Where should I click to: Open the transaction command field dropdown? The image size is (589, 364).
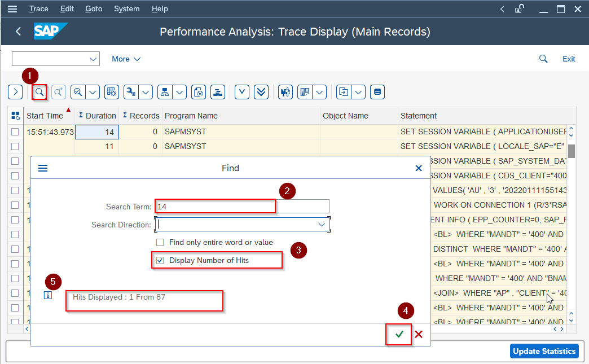(93, 59)
